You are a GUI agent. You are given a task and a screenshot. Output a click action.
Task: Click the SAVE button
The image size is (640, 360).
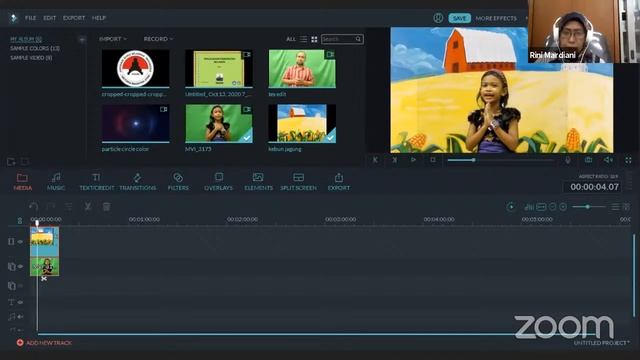(x=459, y=18)
